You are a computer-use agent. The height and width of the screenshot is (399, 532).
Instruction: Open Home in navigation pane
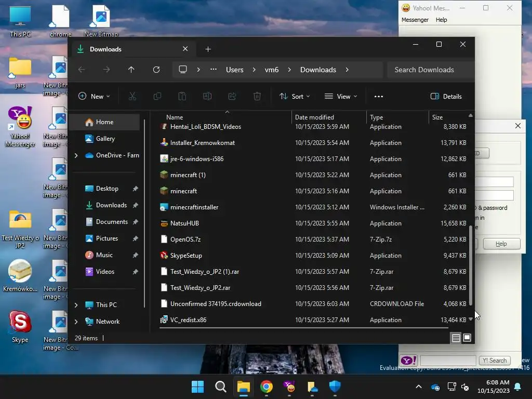(x=105, y=122)
